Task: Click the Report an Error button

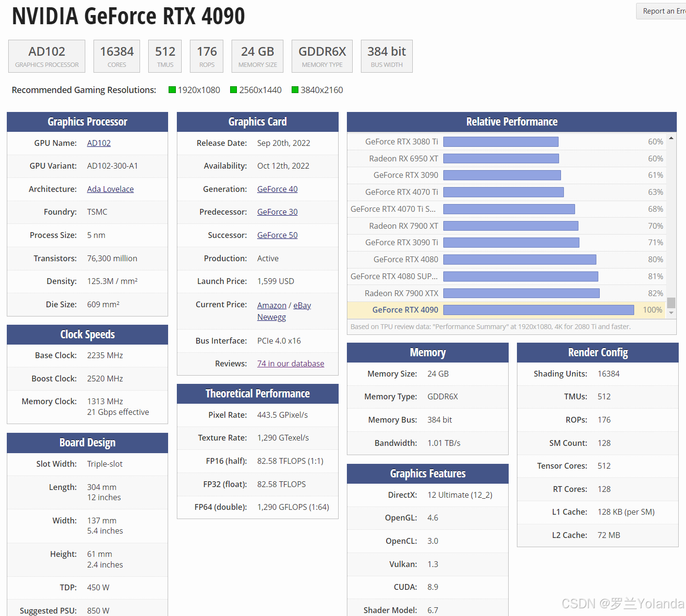Action: click(662, 11)
